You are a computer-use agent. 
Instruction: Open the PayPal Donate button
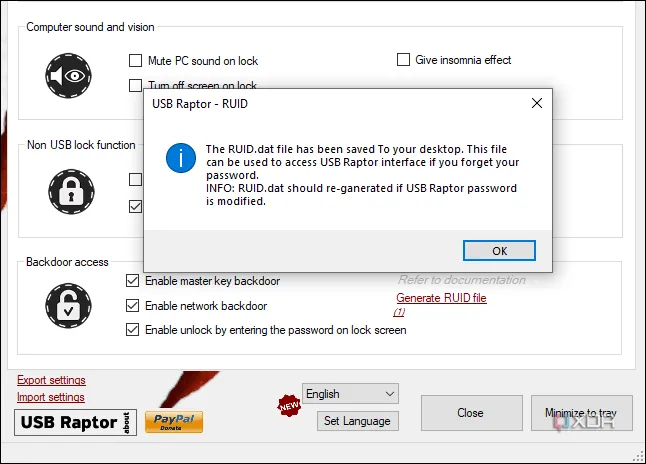click(x=174, y=422)
